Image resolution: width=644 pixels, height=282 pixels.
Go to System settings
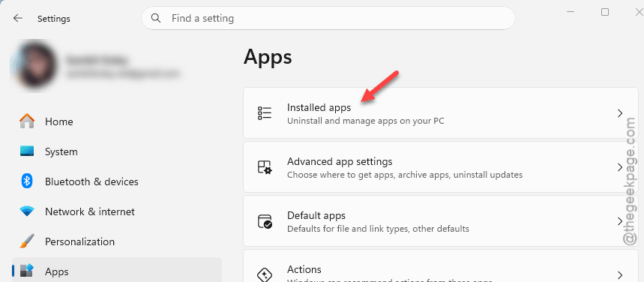[x=117, y=151]
